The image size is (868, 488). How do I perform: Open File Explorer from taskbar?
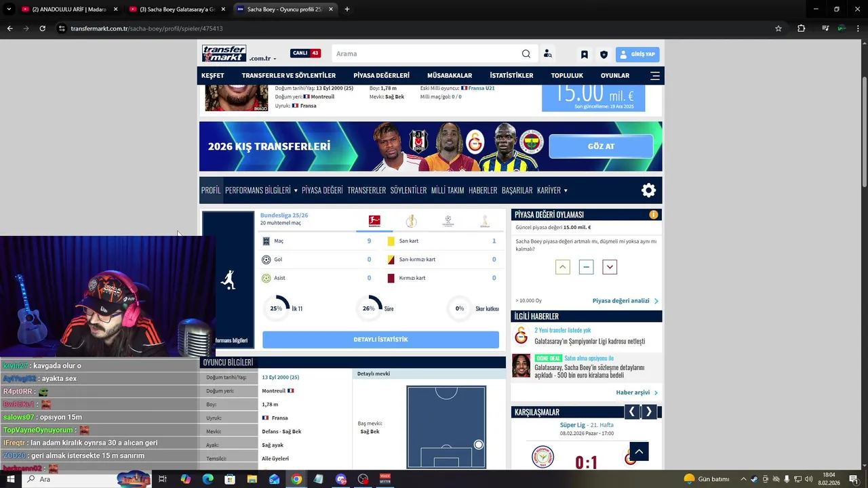(x=252, y=479)
